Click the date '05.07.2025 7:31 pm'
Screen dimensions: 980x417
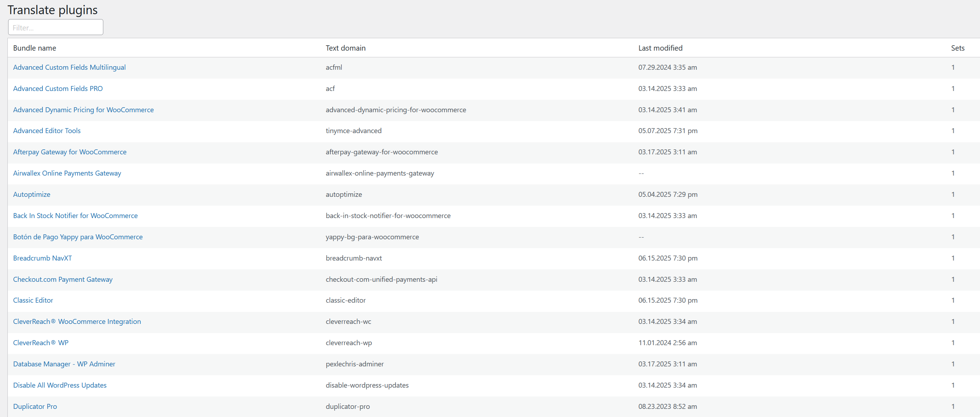pyautogui.click(x=668, y=131)
